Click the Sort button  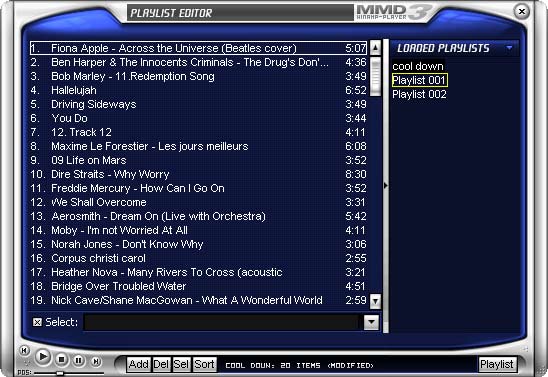click(x=204, y=364)
